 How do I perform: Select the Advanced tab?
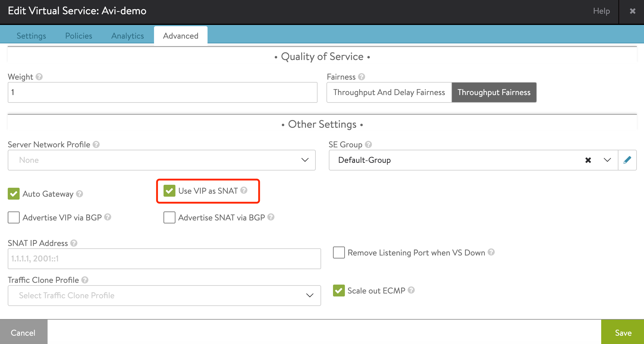(181, 36)
